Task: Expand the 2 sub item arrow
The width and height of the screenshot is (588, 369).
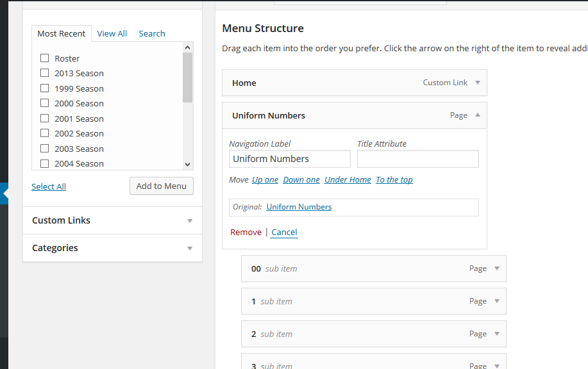Action: pyautogui.click(x=496, y=333)
